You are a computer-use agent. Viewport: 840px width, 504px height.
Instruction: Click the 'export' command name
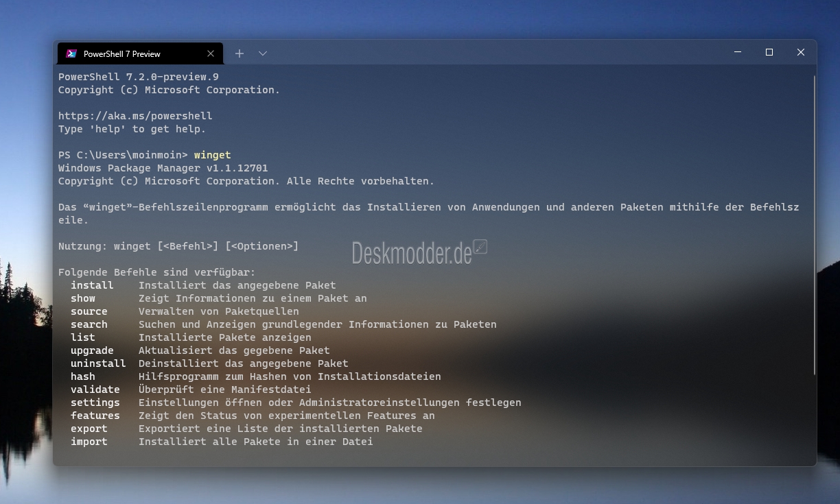pos(89,429)
